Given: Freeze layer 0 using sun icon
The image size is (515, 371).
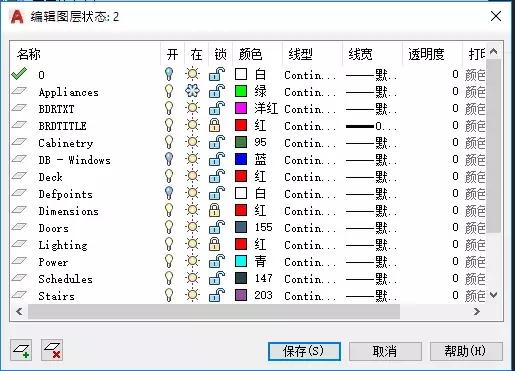Looking at the screenshot, I should pyautogui.click(x=192, y=74).
